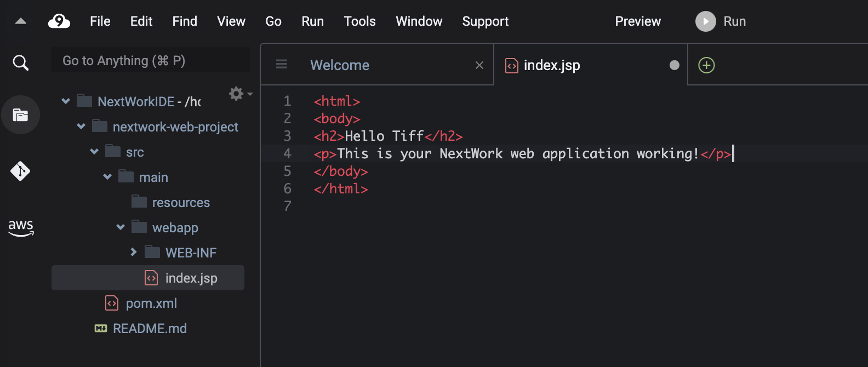
Task: Switch to the Welcome tab
Action: click(340, 65)
